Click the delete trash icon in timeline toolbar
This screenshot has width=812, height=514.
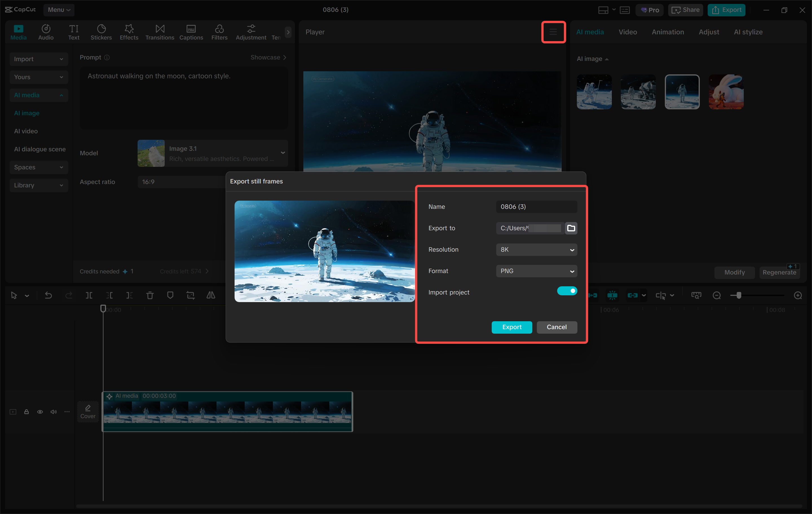coord(150,296)
